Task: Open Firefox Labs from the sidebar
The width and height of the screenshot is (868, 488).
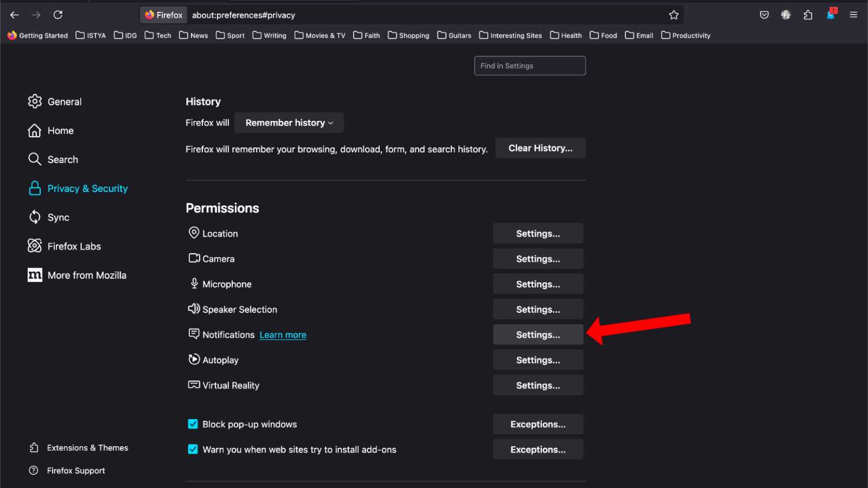Action: 74,246
